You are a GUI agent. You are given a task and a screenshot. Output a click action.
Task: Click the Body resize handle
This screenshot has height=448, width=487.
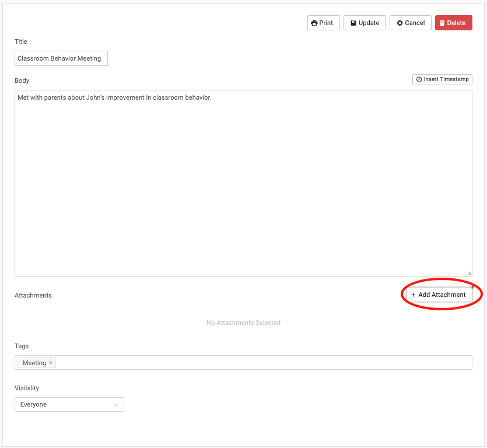tap(469, 273)
